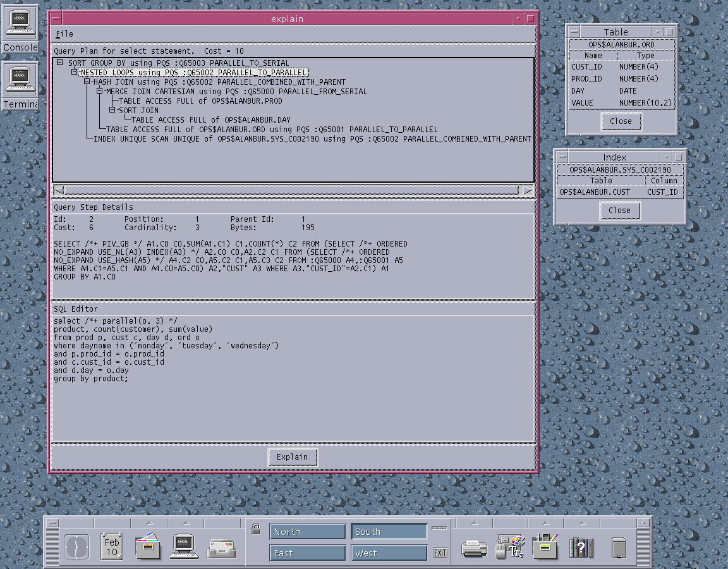Open the Calendar icon showing Feb 10
Screen dimensions: 728x569
112,546
